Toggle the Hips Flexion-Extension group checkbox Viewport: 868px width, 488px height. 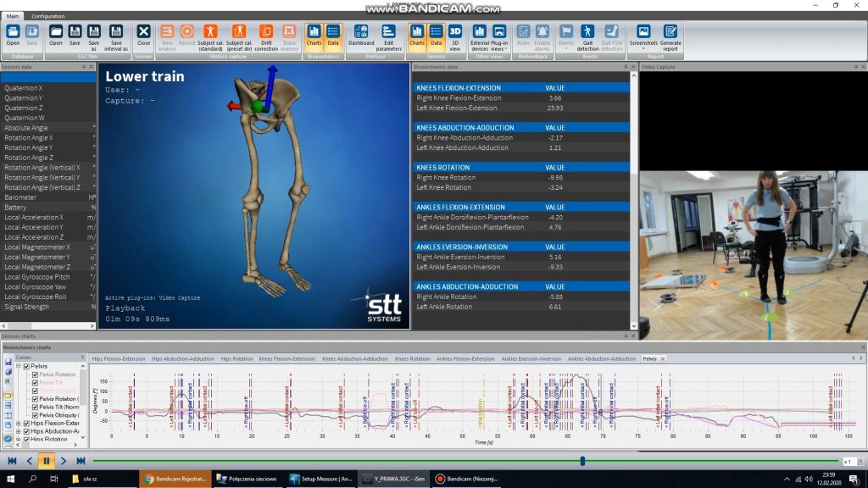[x=26, y=423]
